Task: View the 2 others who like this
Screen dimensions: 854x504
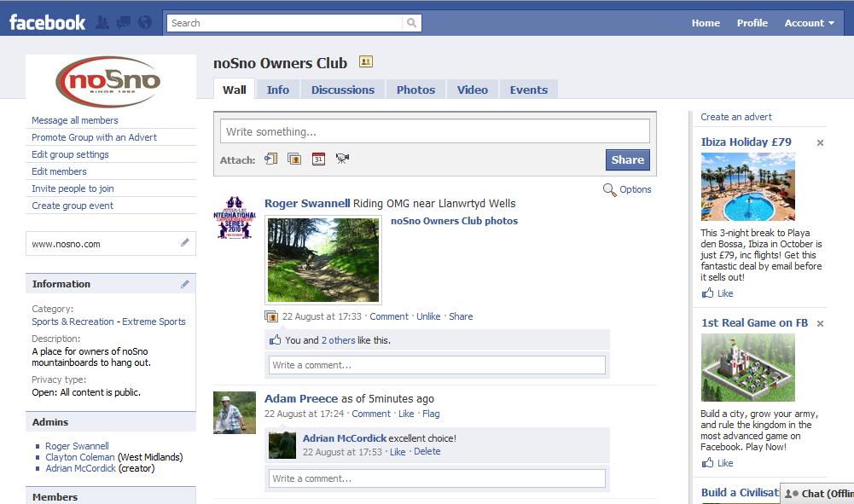Action: [338, 340]
